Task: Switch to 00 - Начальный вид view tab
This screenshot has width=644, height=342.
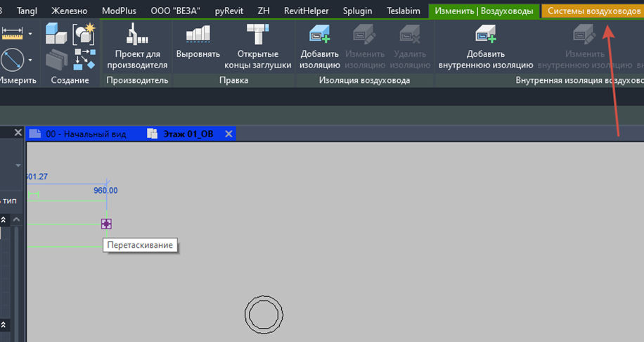Action: coord(77,134)
